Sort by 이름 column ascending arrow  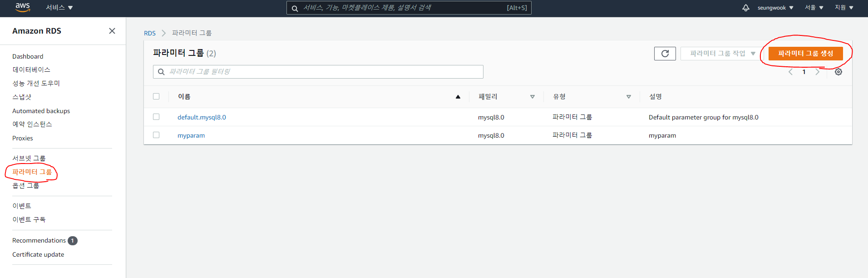point(458,97)
